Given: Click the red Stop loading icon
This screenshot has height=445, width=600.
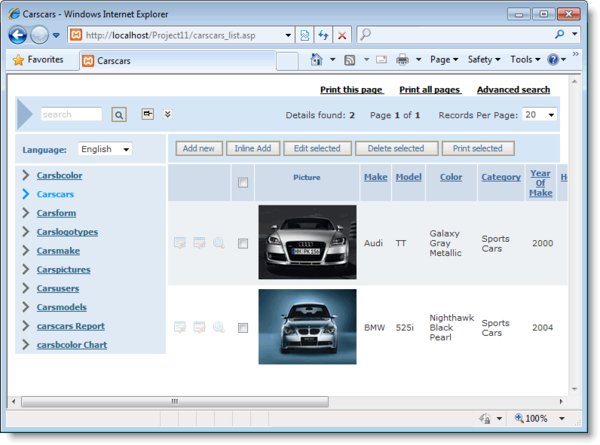Looking at the screenshot, I should (x=342, y=35).
